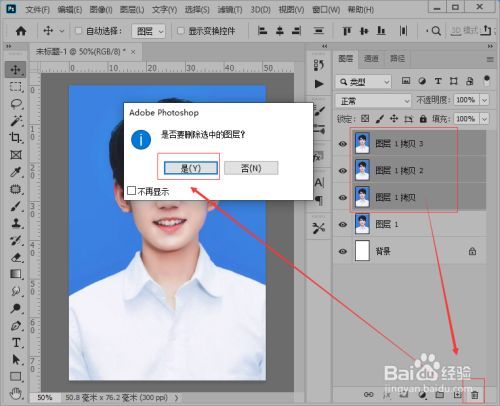Screen dimensions: 500x406
Task: Check the 不再显示 checkbox in dialog
Action: 132,191
